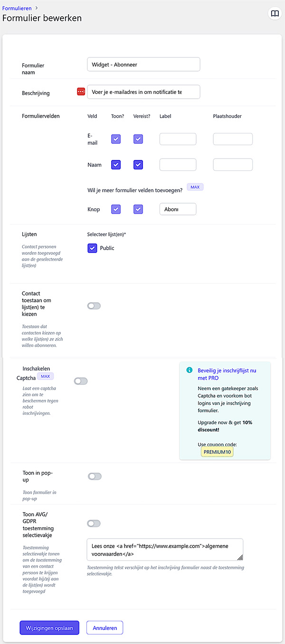The width and height of the screenshot is (285, 644).
Task: Click the red keyword icon beside Beschrijving
Action: pyautogui.click(x=81, y=92)
